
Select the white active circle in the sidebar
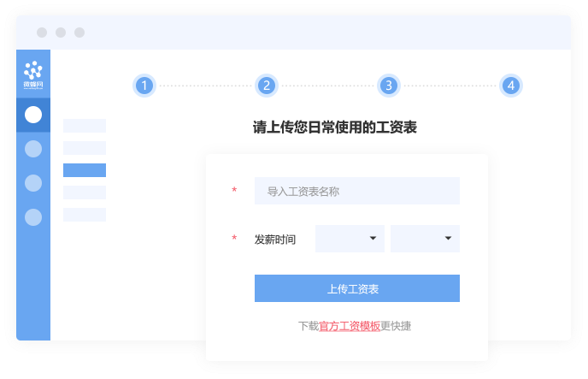33,115
